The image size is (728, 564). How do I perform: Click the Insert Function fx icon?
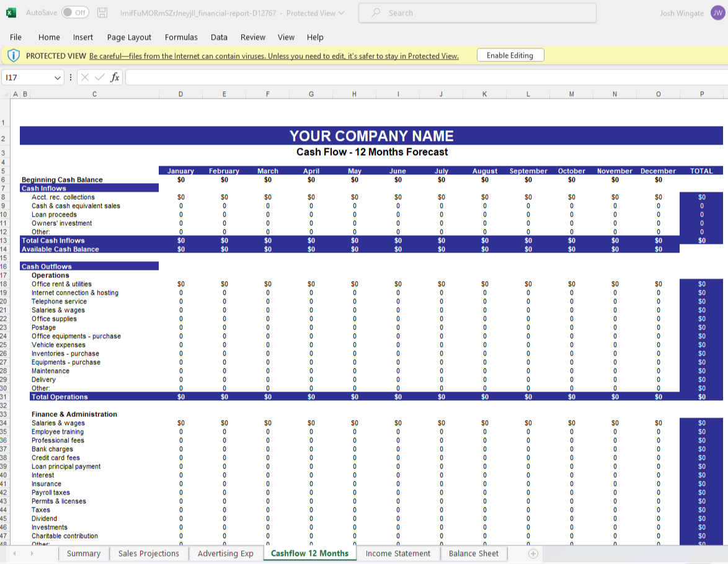coord(115,78)
